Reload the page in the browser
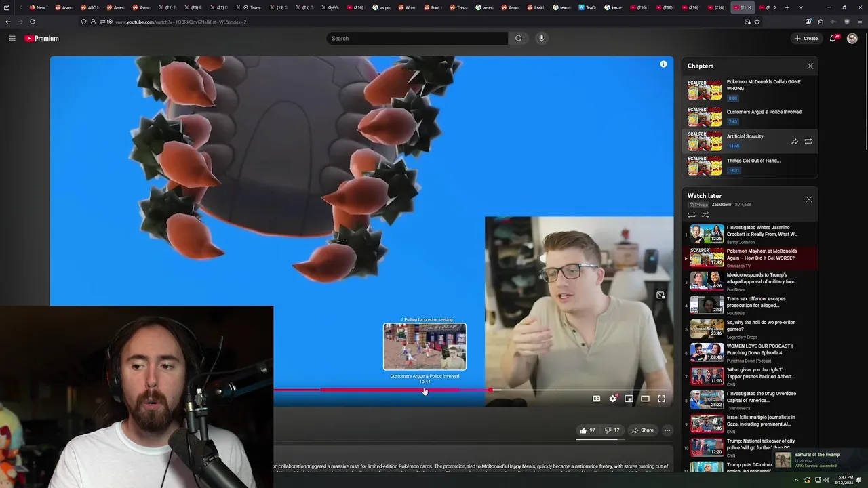The width and height of the screenshot is (868, 488). (32, 22)
